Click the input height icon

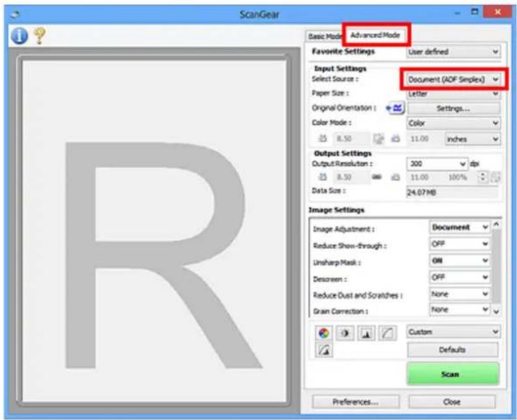click(396, 139)
